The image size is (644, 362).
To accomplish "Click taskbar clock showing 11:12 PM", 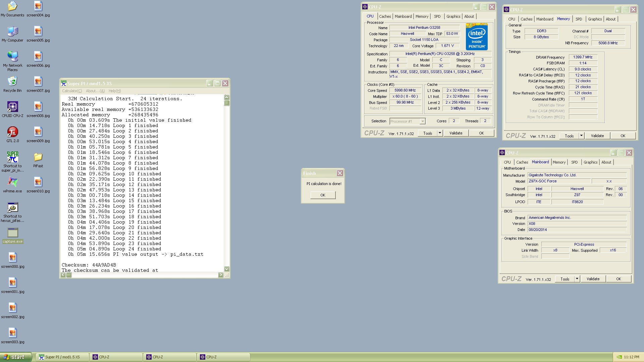I will pyautogui.click(x=631, y=357).
